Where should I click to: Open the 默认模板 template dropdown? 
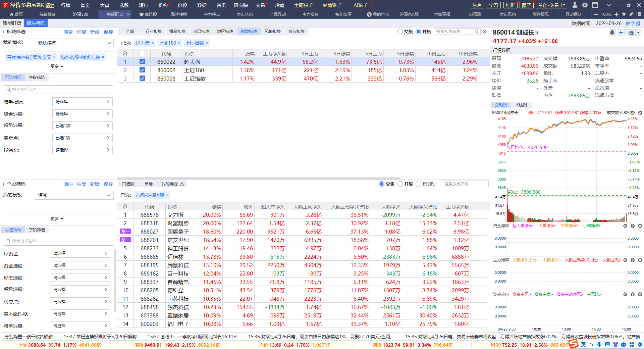click(74, 43)
